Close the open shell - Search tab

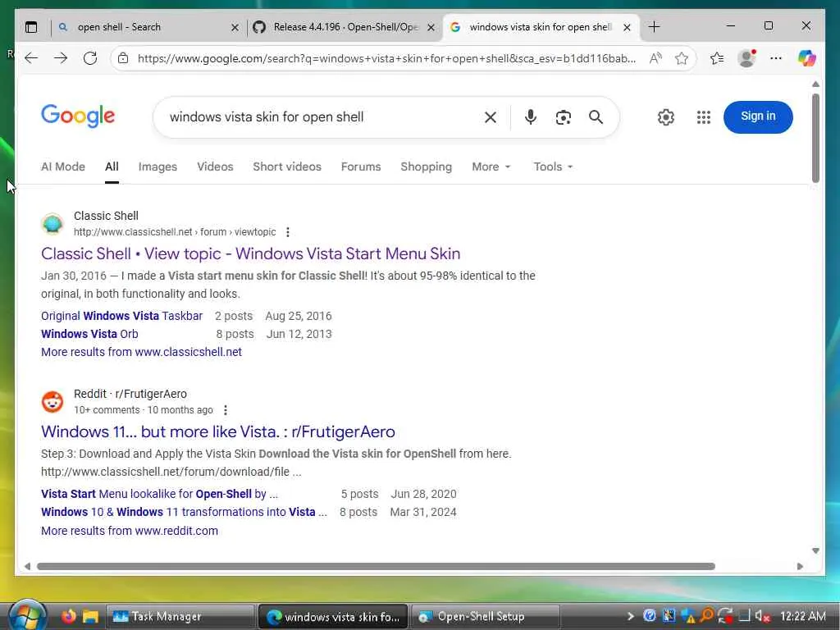(235, 27)
